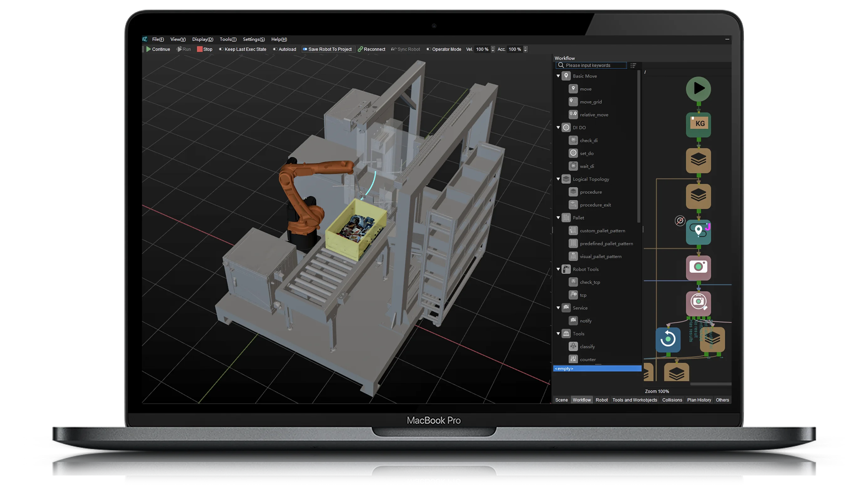Open the Display menu
The width and height of the screenshot is (868, 488).
(202, 39)
